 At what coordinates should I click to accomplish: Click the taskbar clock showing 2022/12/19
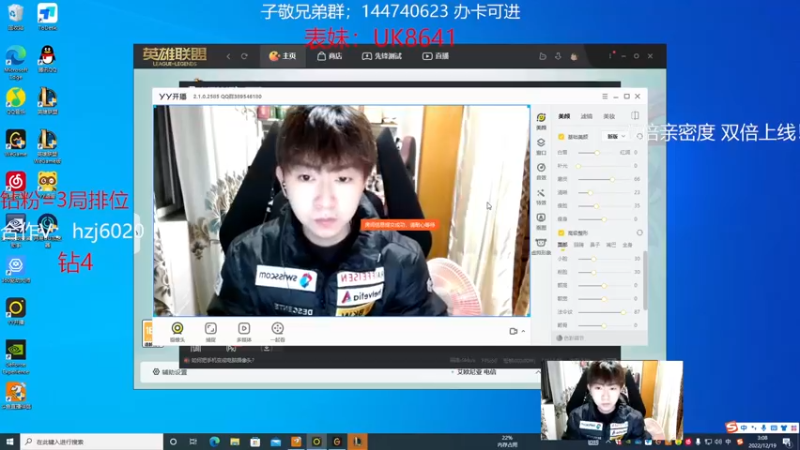coord(762,442)
